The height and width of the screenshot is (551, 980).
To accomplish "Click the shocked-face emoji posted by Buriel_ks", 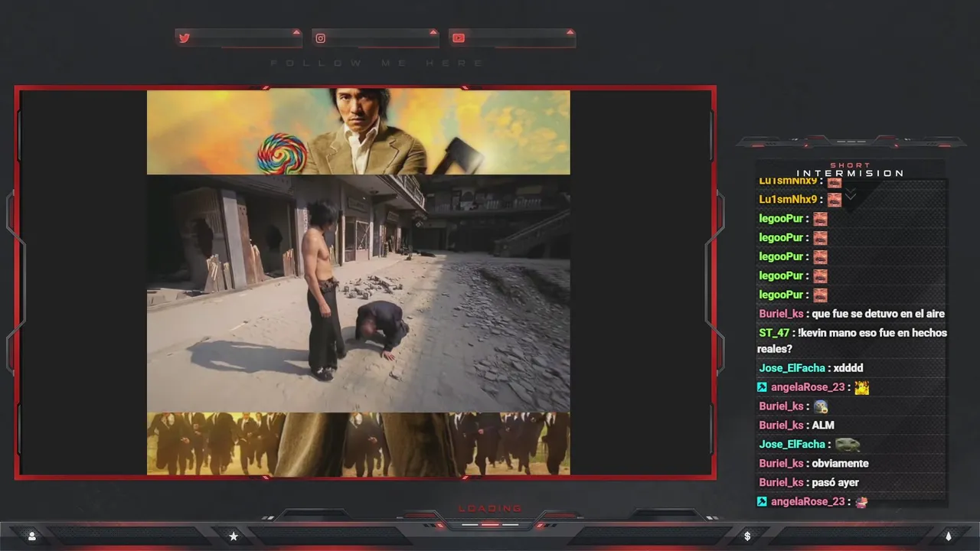I will click(821, 406).
